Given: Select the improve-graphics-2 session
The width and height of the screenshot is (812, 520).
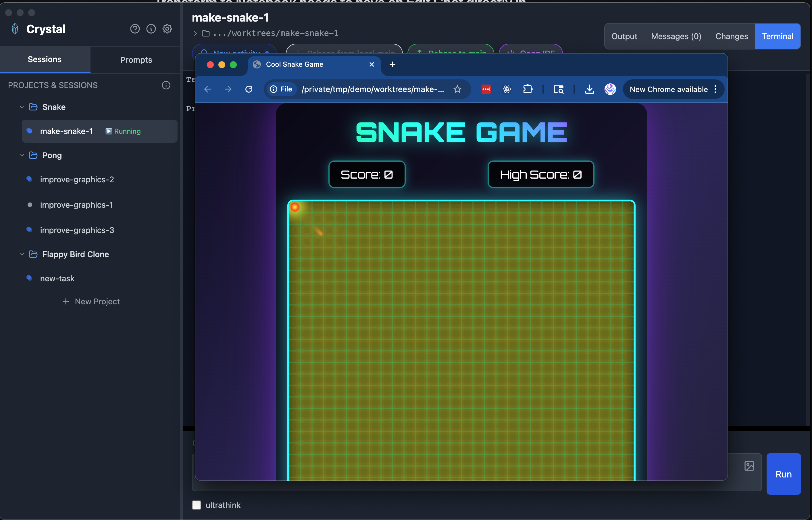Looking at the screenshot, I should point(77,179).
